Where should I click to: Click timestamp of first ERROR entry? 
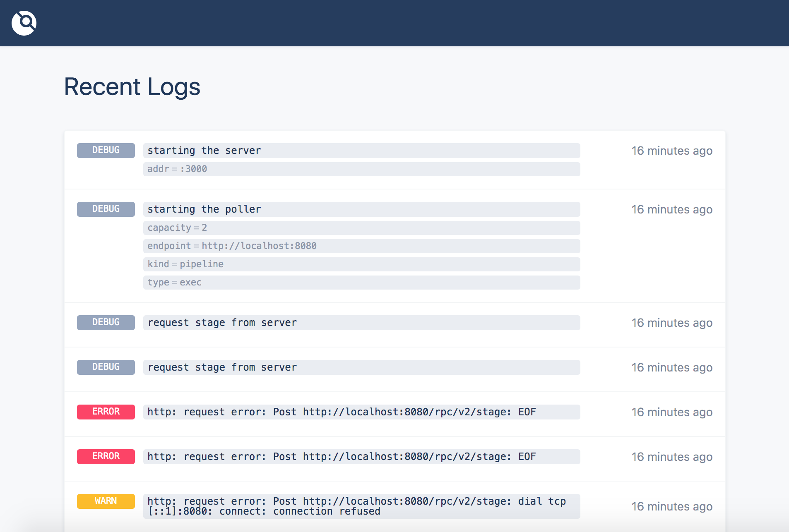672,412
